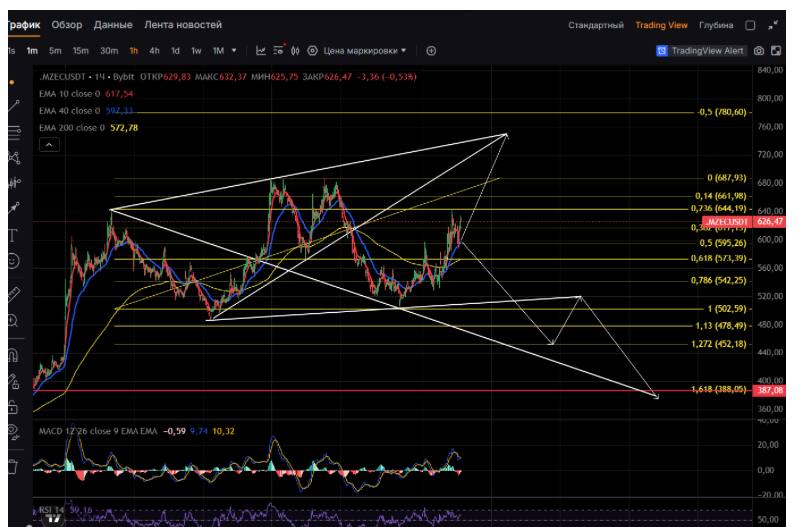
Task: Select the 15m timeframe
Action: 80,51
